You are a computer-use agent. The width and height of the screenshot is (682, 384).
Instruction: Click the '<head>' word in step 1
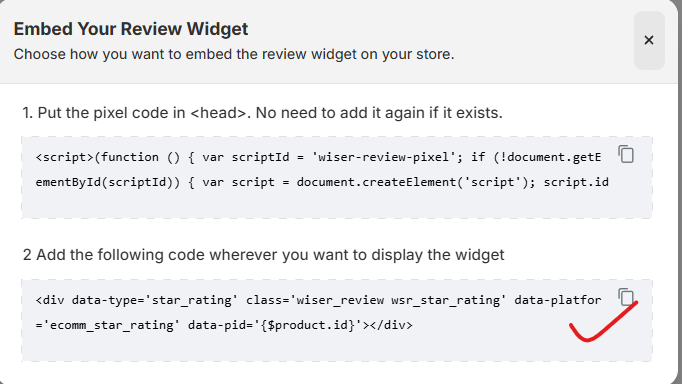[x=219, y=113]
